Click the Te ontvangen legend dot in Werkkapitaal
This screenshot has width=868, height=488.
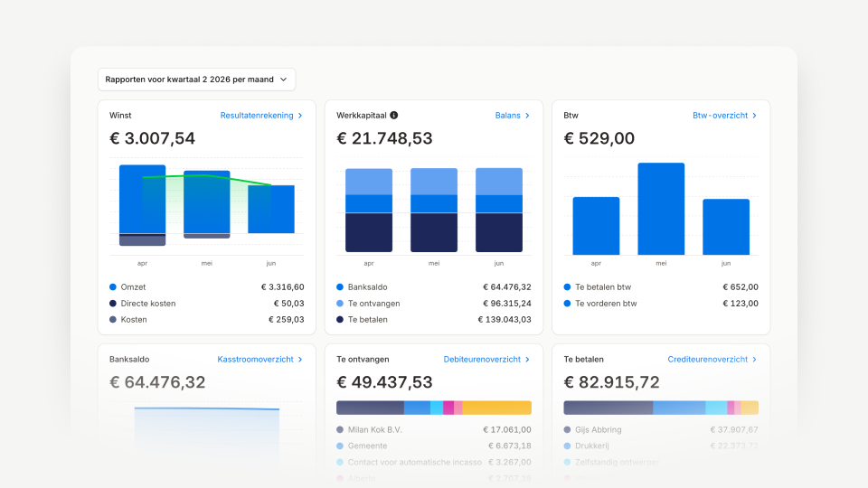click(340, 304)
